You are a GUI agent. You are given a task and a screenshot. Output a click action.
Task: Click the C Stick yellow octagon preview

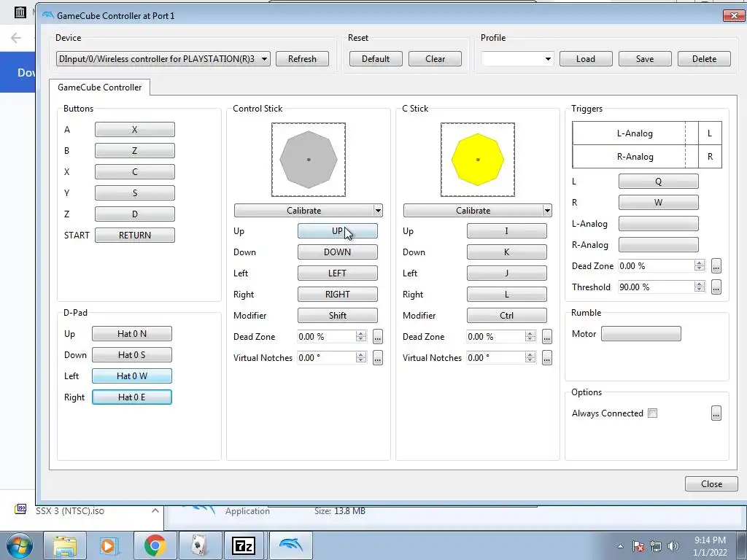coord(478,160)
